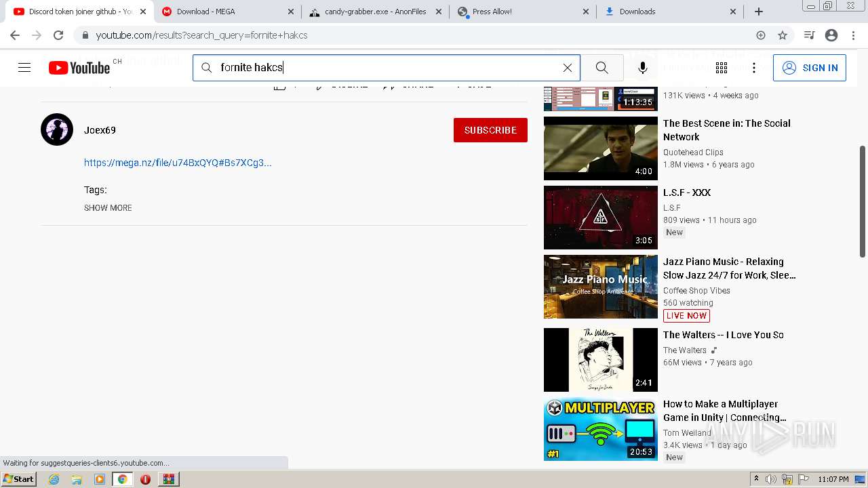The width and height of the screenshot is (868, 488).
Task: Select Chrome in the taskbar
Action: click(122, 479)
